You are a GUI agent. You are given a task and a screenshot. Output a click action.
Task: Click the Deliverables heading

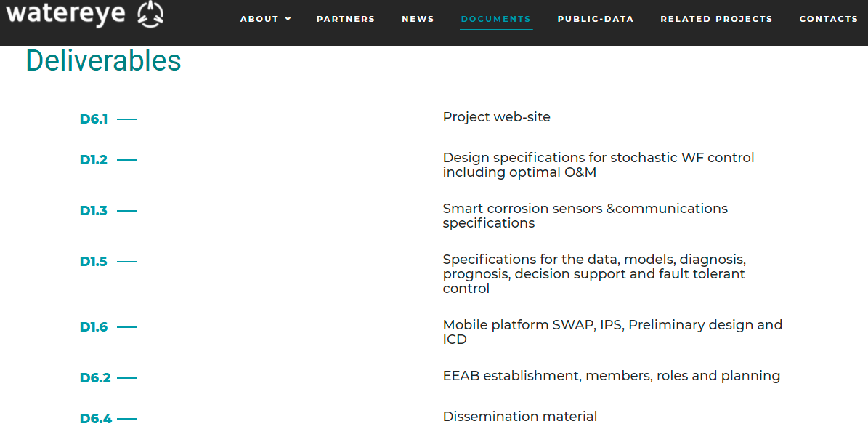tap(104, 60)
